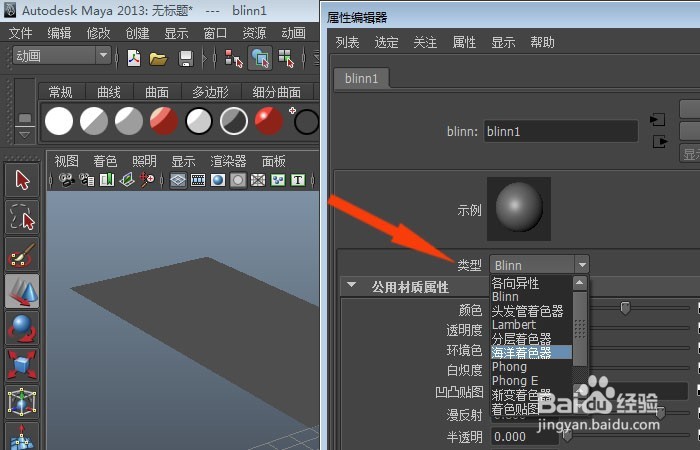700x450 pixels.
Task: Select by component type mode icon
Action: tap(286, 58)
